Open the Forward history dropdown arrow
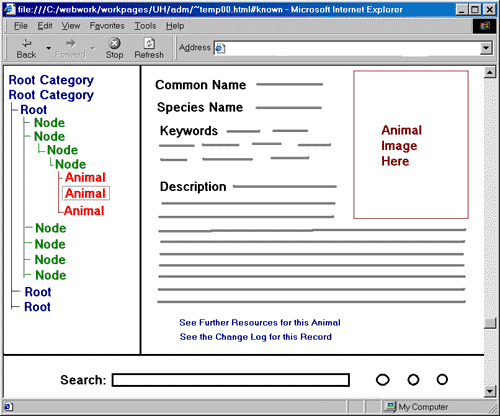The height and width of the screenshot is (416, 500). click(93, 48)
